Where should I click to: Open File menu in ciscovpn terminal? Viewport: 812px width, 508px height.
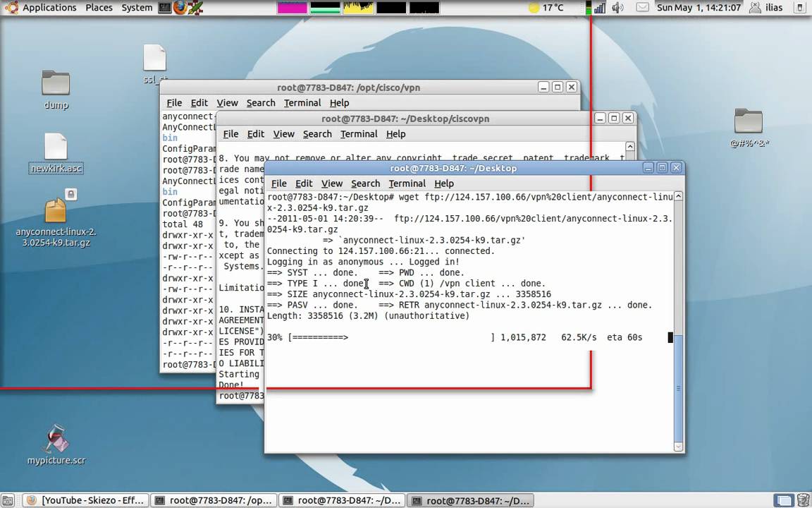coord(230,134)
